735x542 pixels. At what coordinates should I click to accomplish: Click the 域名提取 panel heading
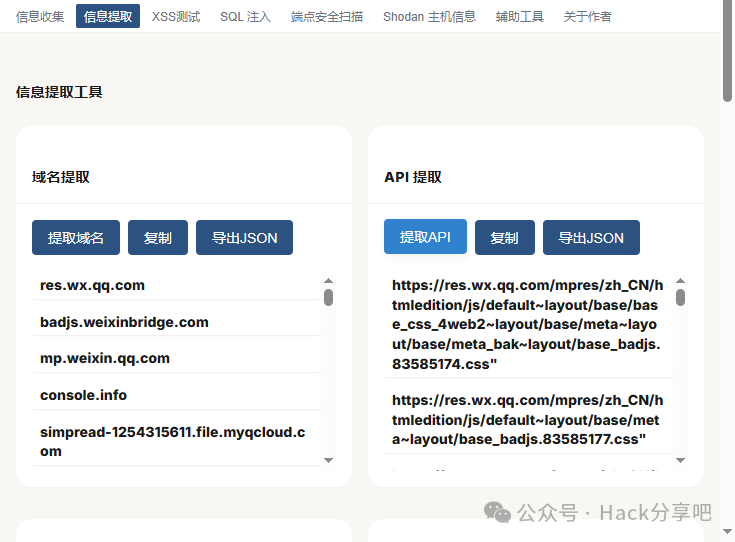(x=60, y=177)
